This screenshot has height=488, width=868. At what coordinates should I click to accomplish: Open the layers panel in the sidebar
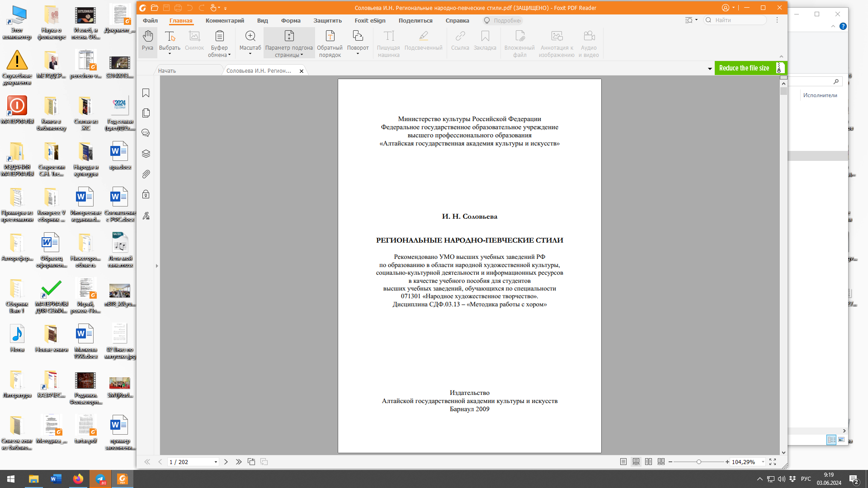(x=146, y=154)
